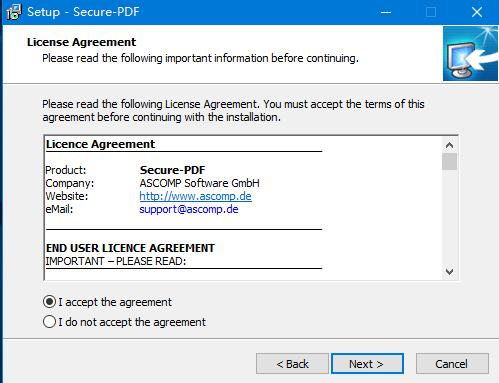Screen dimensions: 499x383
Task: Click the license scrollbar down arrow
Action: pyautogui.click(x=449, y=272)
